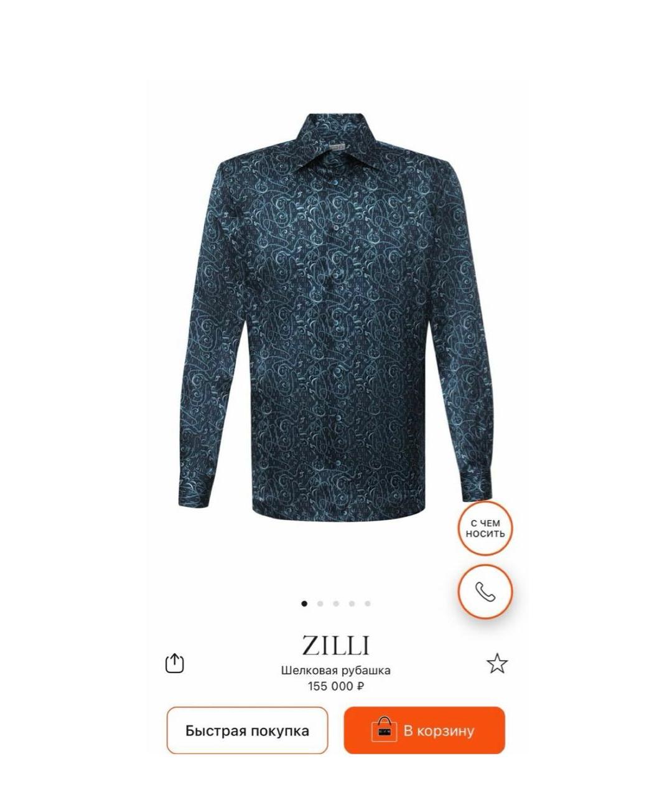Select the first black pagination dot
672x797 pixels.
[304, 603]
